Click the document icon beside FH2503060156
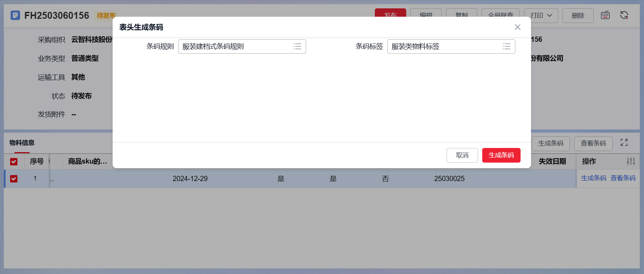The image size is (644, 274). (15, 15)
